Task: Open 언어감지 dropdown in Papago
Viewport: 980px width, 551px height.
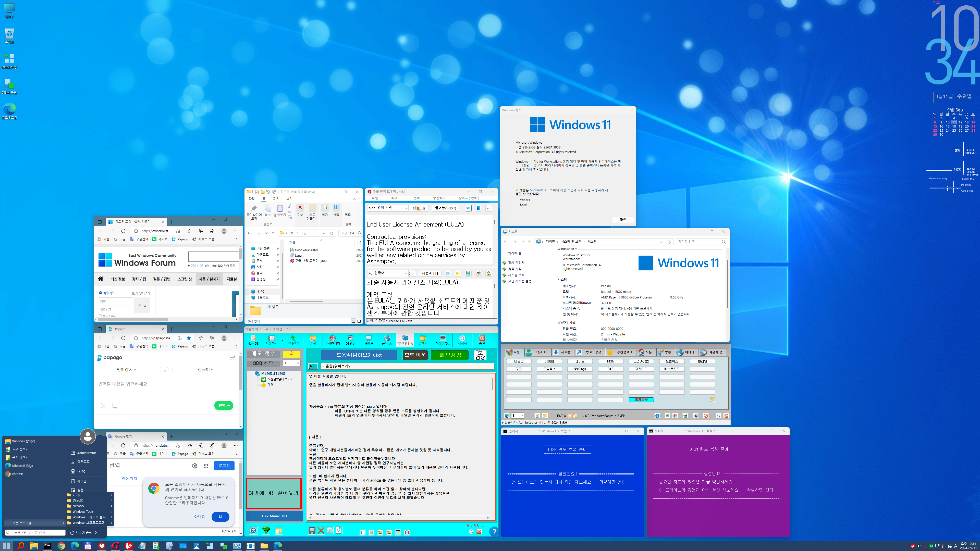Action: (x=126, y=369)
